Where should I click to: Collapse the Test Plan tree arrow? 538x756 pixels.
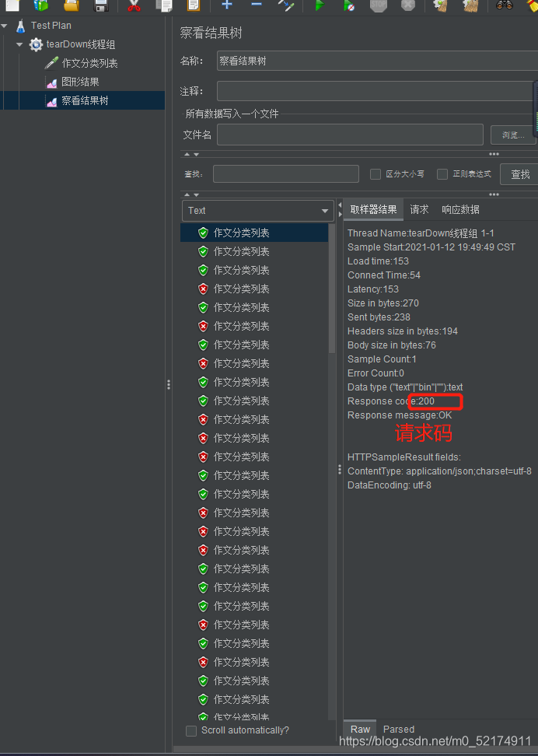pyautogui.click(x=5, y=26)
